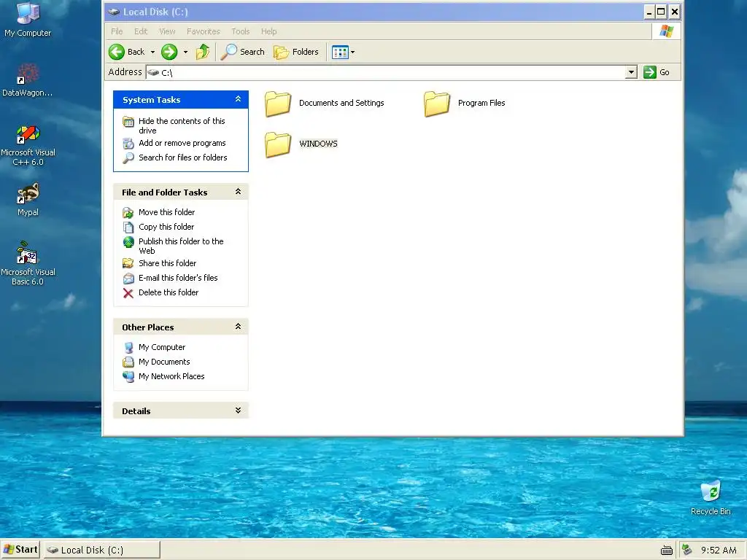This screenshot has width=747, height=560.
Task: Open the Edit menu
Action: tap(141, 31)
